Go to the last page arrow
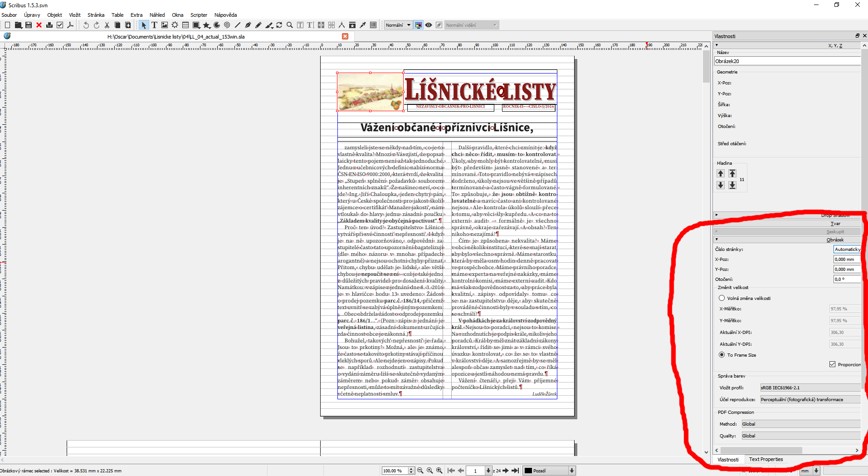The height and width of the screenshot is (476, 868). [x=515, y=471]
